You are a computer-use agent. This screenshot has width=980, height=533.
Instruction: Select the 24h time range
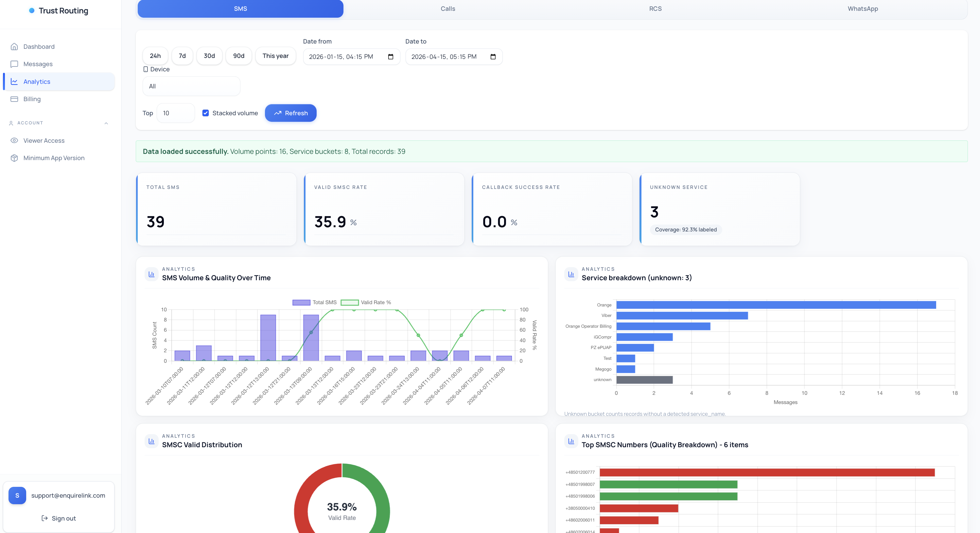pos(155,56)
